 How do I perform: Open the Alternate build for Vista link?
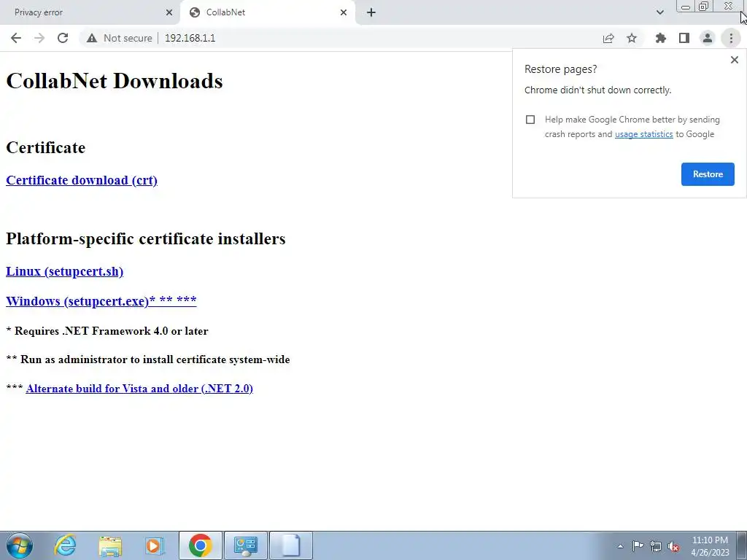click(139, 389)
